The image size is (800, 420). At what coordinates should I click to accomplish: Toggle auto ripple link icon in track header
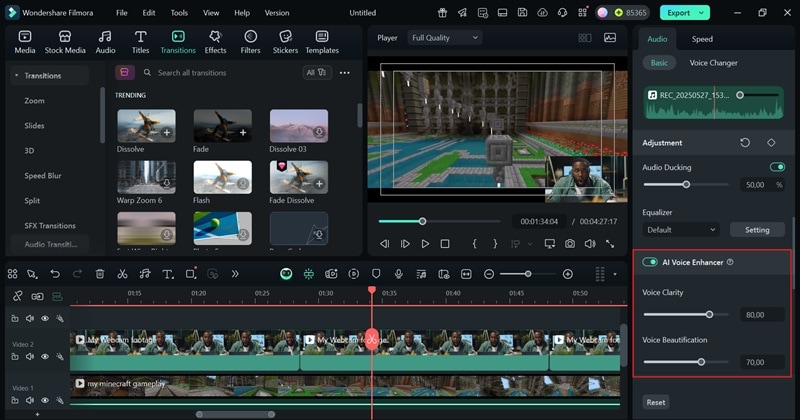37,297
